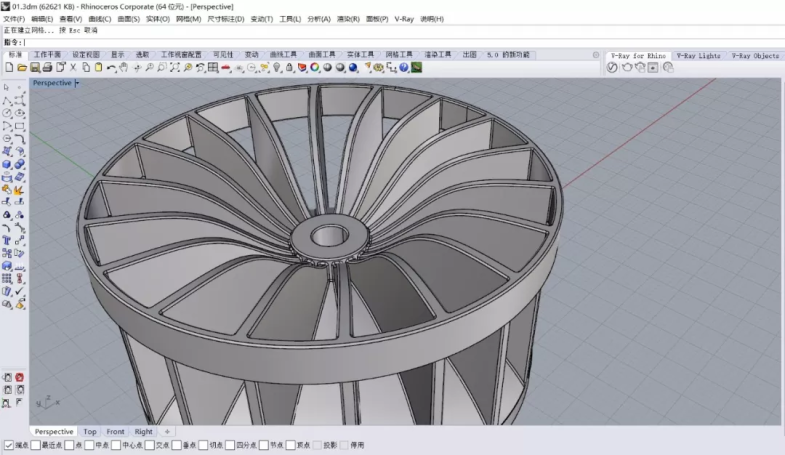The image size is (785, 455).
Task: Open the 文件(F) menu
Action: click(x=14, y=19)
